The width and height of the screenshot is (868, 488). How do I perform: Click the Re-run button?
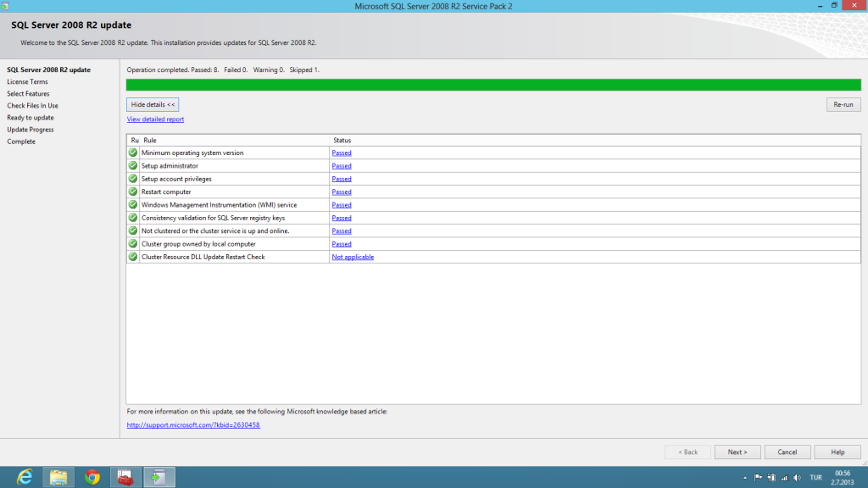pos(843,104)
